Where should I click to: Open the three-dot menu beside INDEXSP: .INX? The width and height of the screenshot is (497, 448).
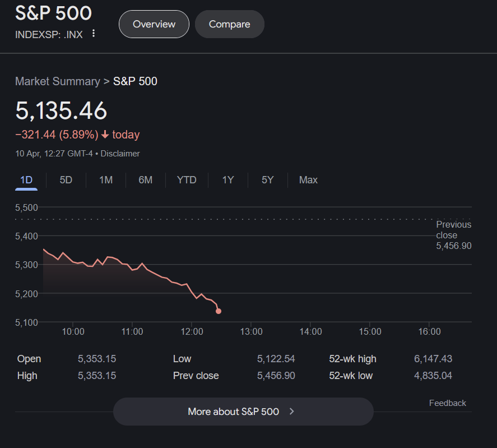click(93, 34)
